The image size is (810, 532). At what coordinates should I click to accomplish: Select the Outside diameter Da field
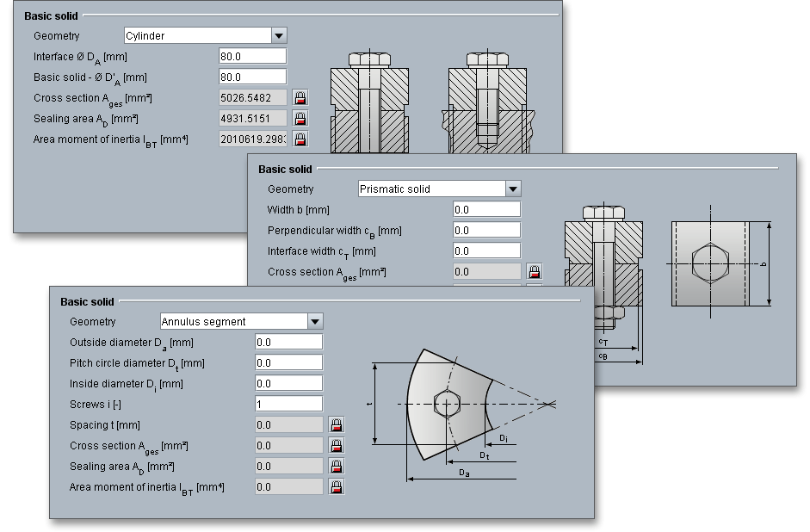point(288,342)
